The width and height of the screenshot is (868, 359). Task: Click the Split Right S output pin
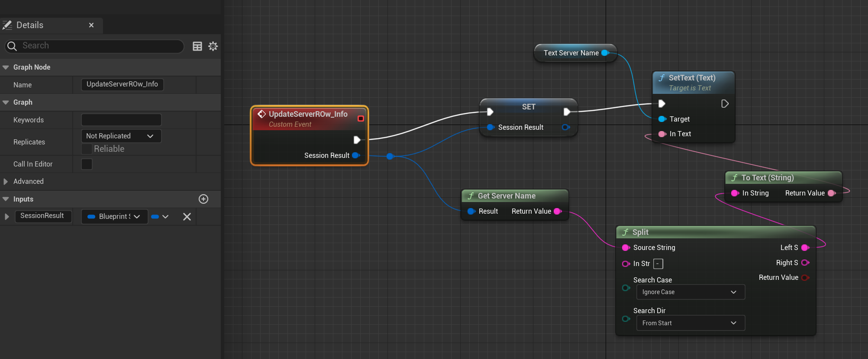point(805,263)
